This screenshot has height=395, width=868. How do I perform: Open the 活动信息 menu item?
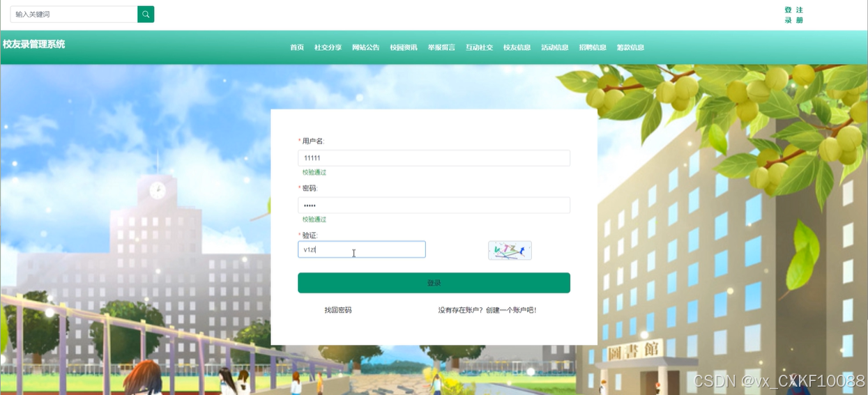555,47
